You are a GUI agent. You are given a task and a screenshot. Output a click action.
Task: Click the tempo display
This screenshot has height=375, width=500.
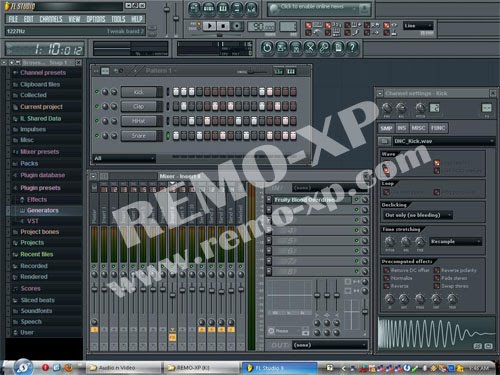pyautogui.click(x=261, y=26)
